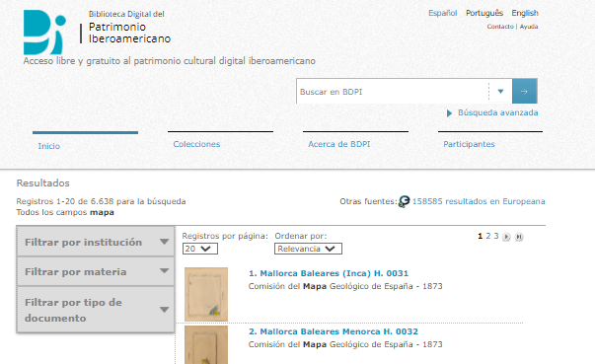595x364 pixels.
Task: Open 158585 resultados en Europeana link
Action: (479, 201)
